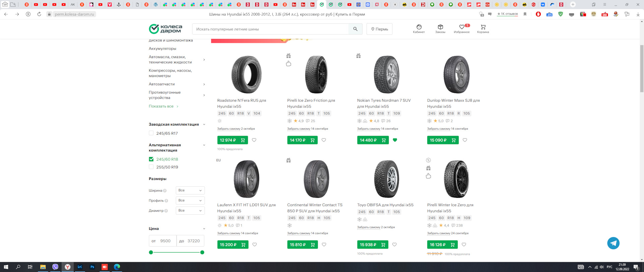Screen dimensions: 644x272
Task: Expand the Противоугонные устройства category
Action: pyautogui.click(x=204, y=95)
